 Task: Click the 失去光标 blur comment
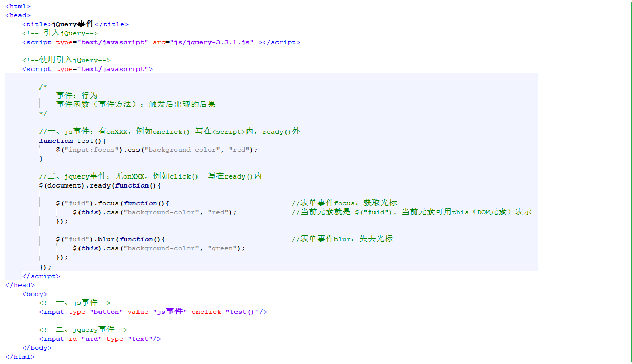[x=342, y=239]
